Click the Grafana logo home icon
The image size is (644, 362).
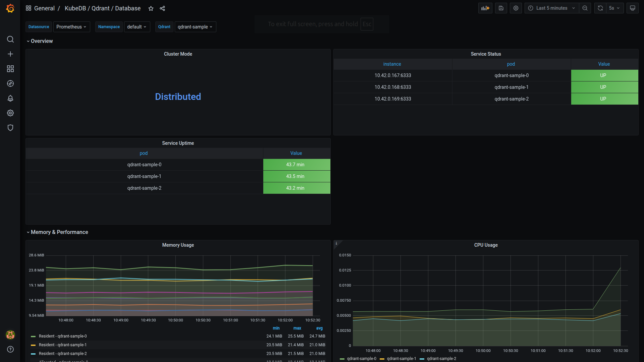[x=10, y=8]
